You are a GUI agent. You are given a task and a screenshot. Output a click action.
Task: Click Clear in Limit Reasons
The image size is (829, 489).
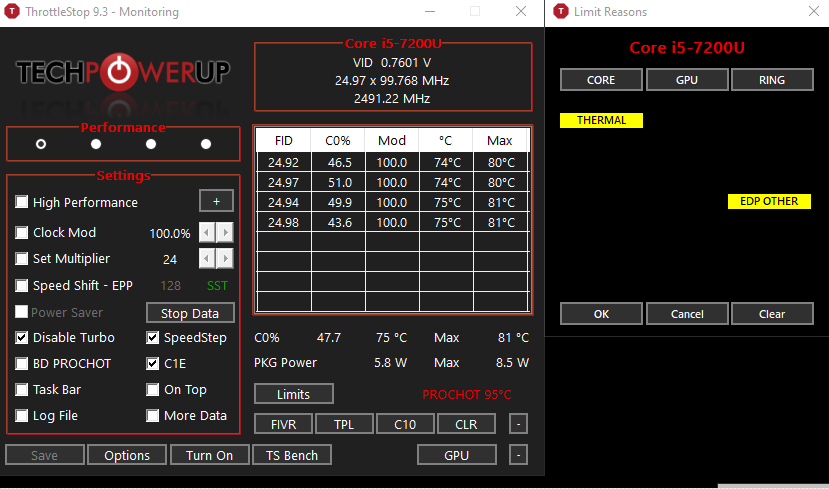[x=772, y=314]
